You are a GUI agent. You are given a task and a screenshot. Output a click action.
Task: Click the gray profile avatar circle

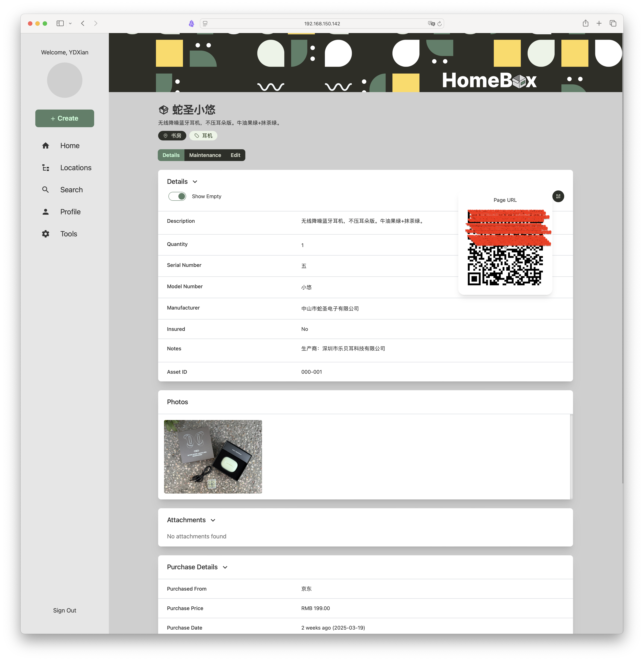65,80
